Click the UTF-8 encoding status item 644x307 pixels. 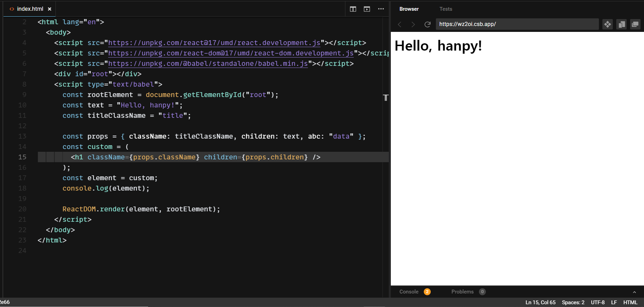click(598, 302)
